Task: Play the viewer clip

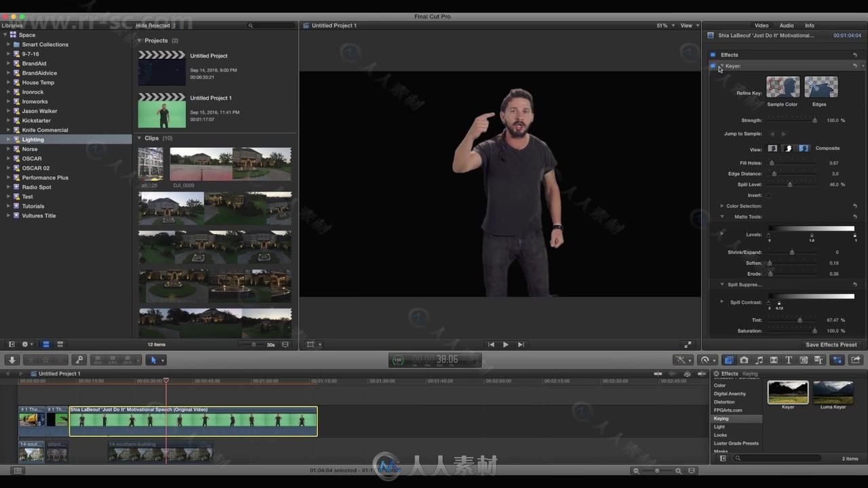Action: pyautogui.click(x=505, y=344)
